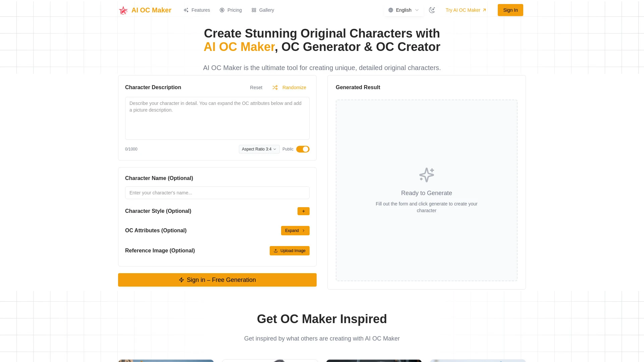Open the Aspect Ratio 3:4 dropdown
The width and height of the screenshot is (644, 362).
(259, 149)
